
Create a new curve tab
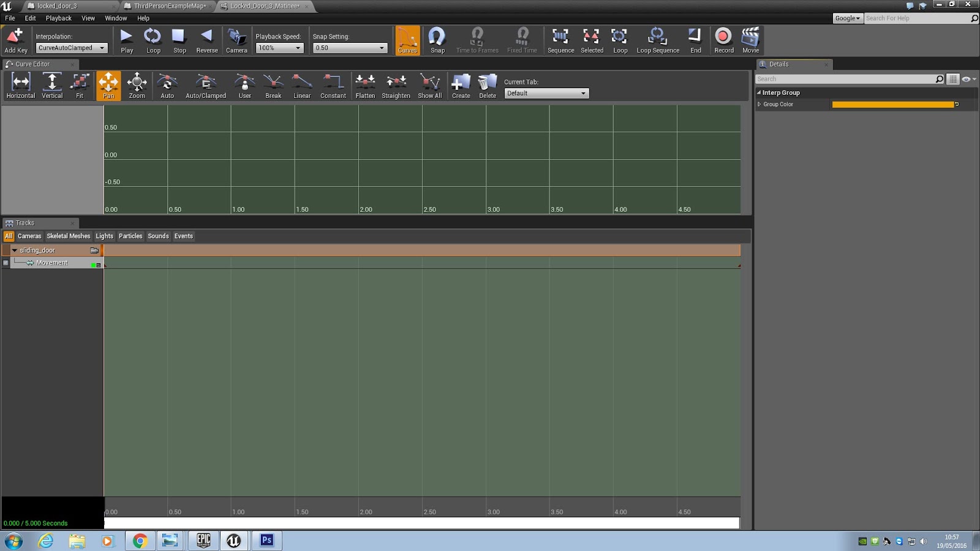point(461,86)
